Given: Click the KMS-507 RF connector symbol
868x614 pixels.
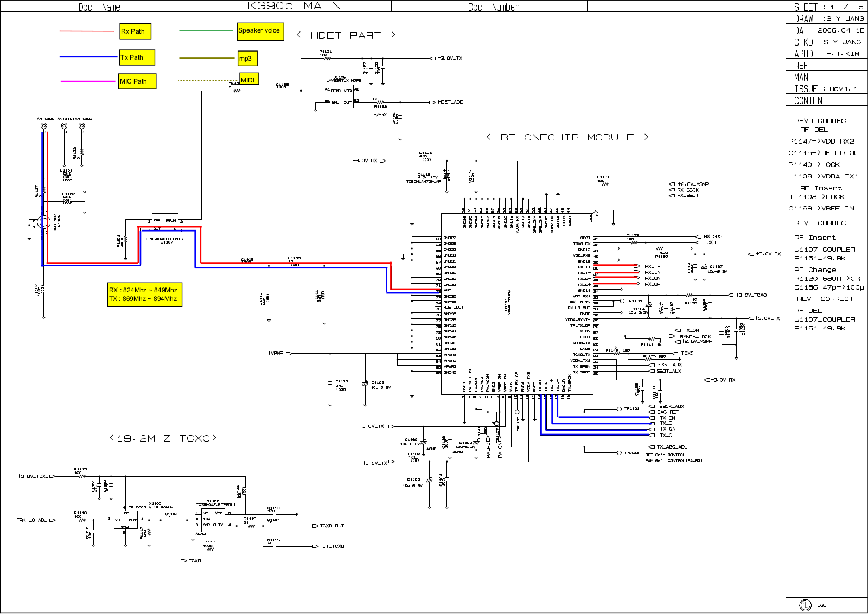Looking at the screenshot, I should [43, 222].
